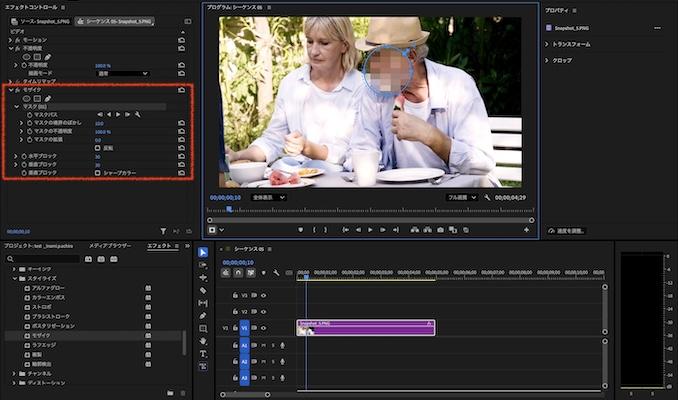Select the Type (T) tool

[x=203, y=354]
